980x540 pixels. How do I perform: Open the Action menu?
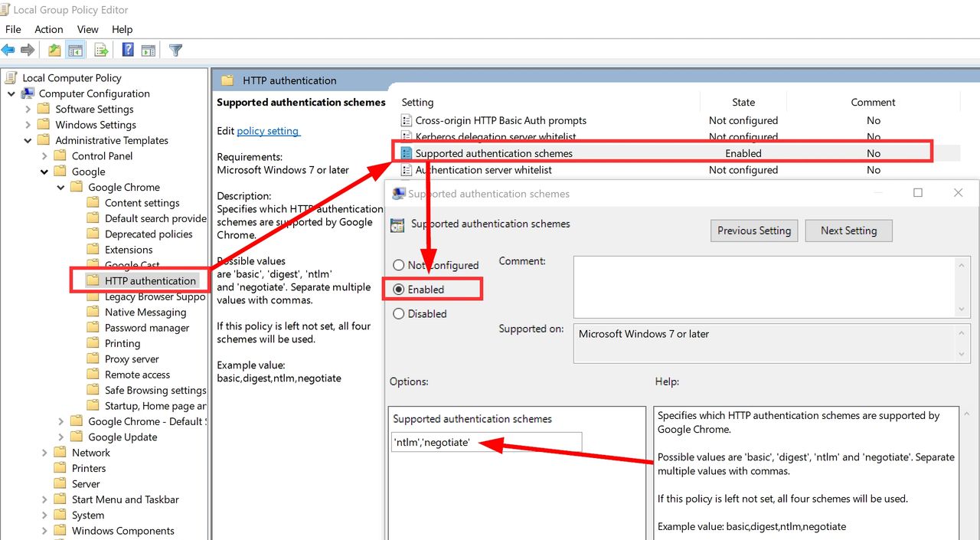pyautogui.click(x=48, y=29)
